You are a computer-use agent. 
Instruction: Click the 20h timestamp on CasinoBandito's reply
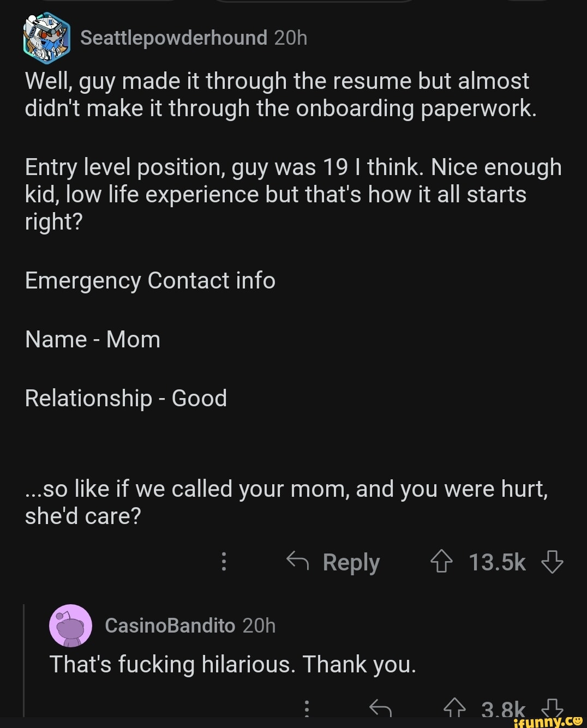point(258,626)
